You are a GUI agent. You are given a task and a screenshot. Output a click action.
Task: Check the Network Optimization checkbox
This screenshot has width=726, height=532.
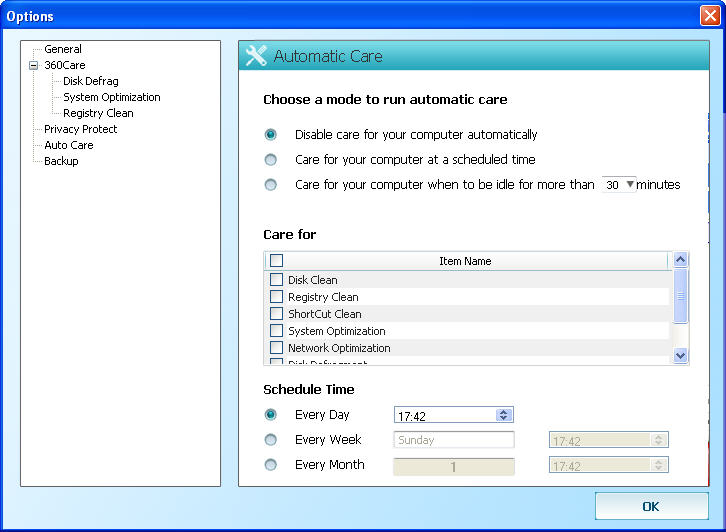coord(276,348)
